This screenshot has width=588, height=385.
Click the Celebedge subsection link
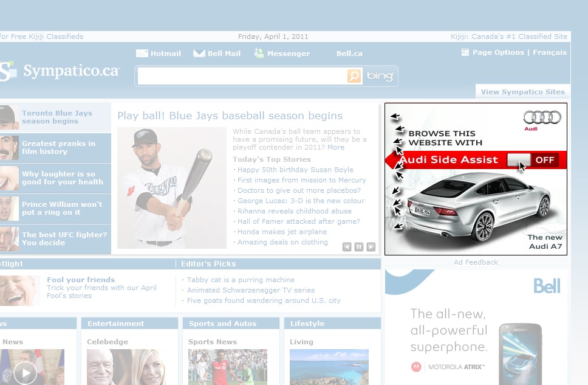(108, 342)
